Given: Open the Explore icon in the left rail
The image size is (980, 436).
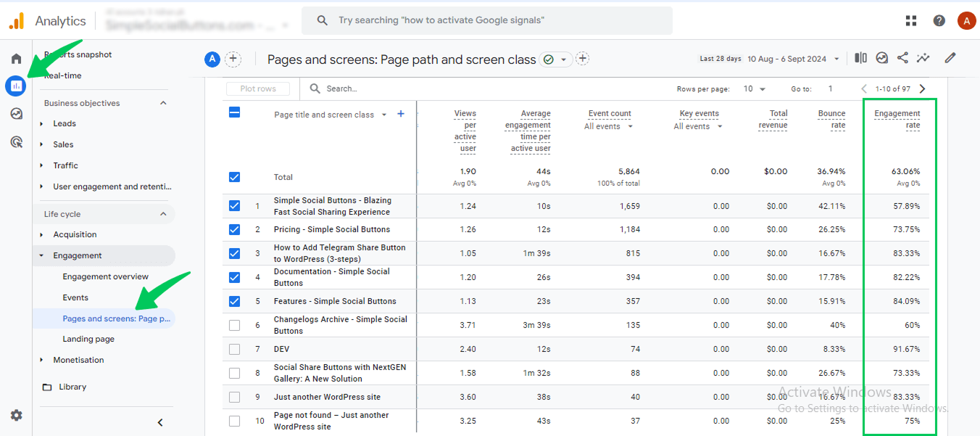Looking at the screenshot, I should 16,114.
